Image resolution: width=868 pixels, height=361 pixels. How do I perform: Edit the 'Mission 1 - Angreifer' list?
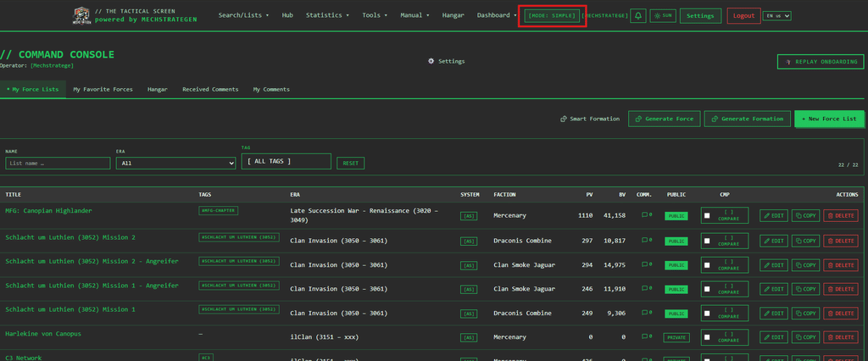pos(773,289)
